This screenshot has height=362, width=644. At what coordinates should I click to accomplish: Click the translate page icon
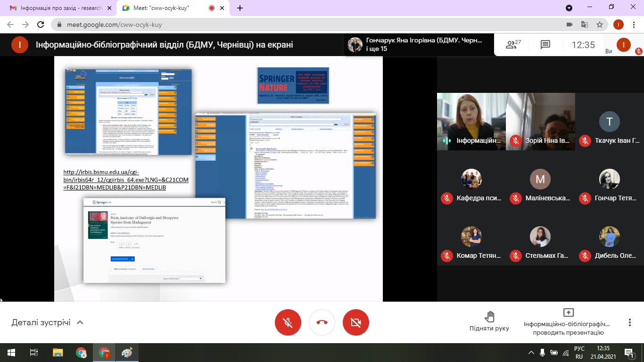click(585, 25)
